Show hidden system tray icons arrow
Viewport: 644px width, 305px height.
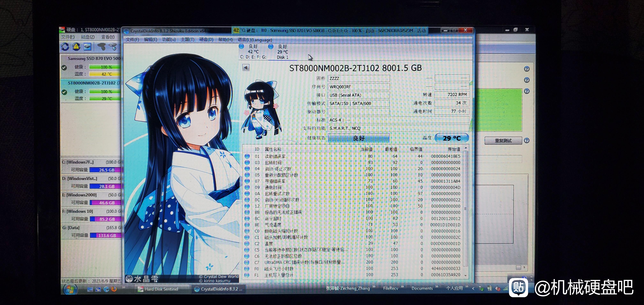473,288
